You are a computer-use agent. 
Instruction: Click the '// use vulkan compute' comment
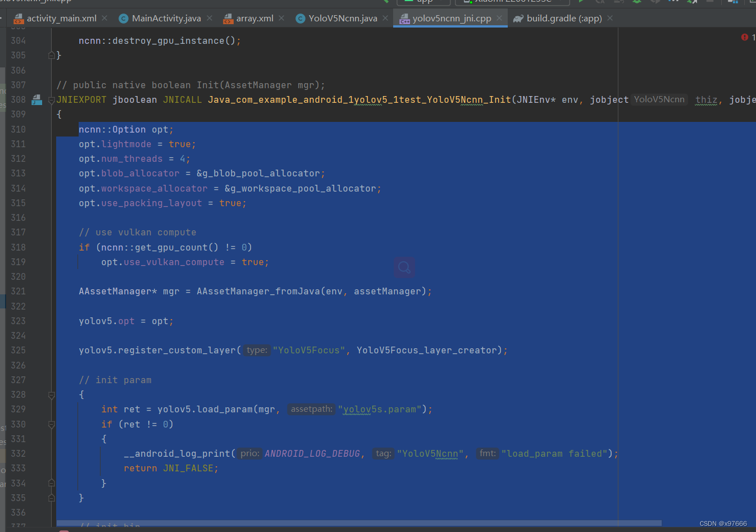(138, 233)
